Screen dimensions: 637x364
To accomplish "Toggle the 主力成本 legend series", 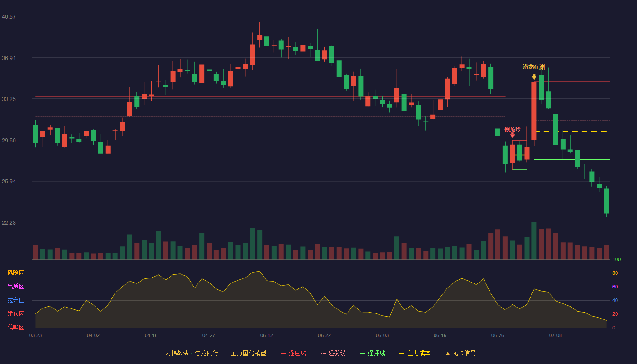I will [x=415, y=353].
